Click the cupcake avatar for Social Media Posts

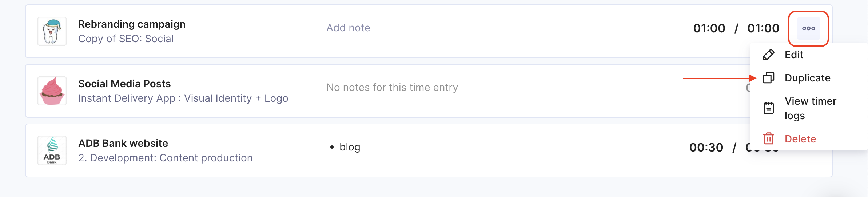tap(52, 91)
